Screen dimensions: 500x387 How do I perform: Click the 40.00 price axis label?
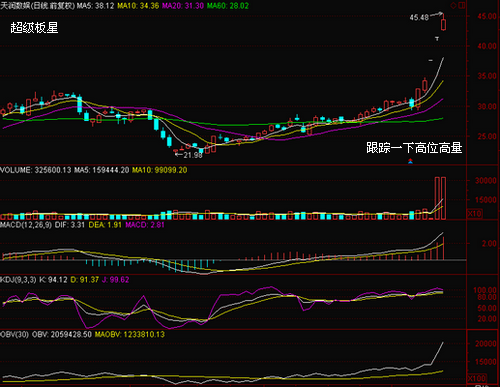[487, 46]
